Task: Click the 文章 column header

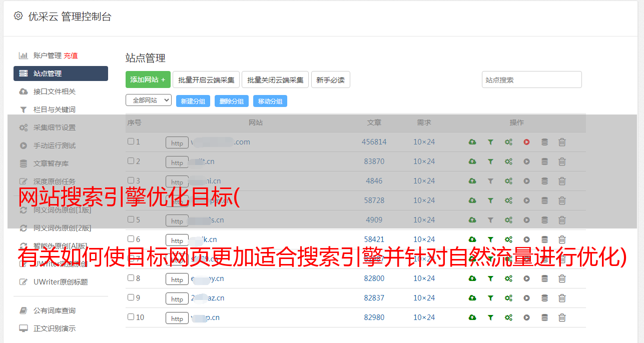Action: pyautogui.click(x=374, y=122)
